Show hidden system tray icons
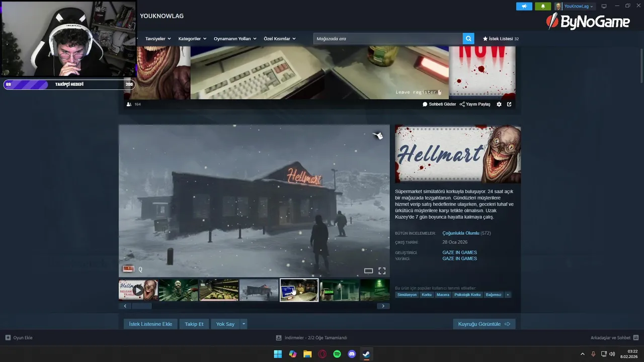This screenshot has height=362, width=644. tap(583, 354)
